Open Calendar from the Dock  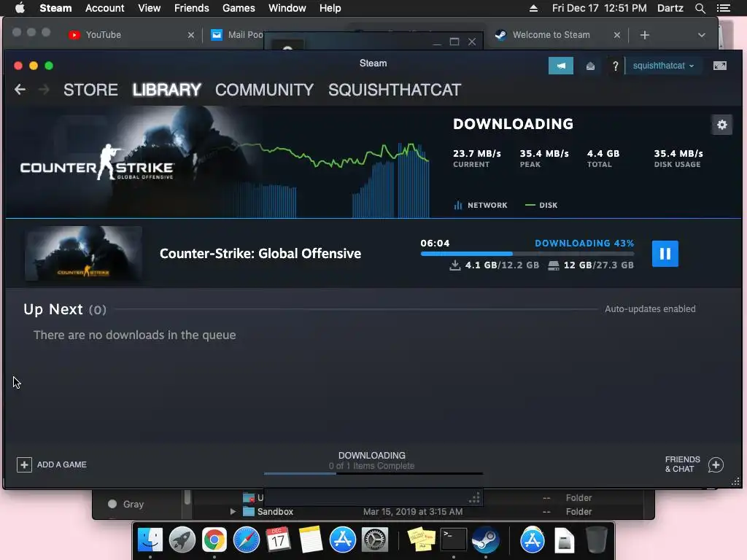(278, 540)
